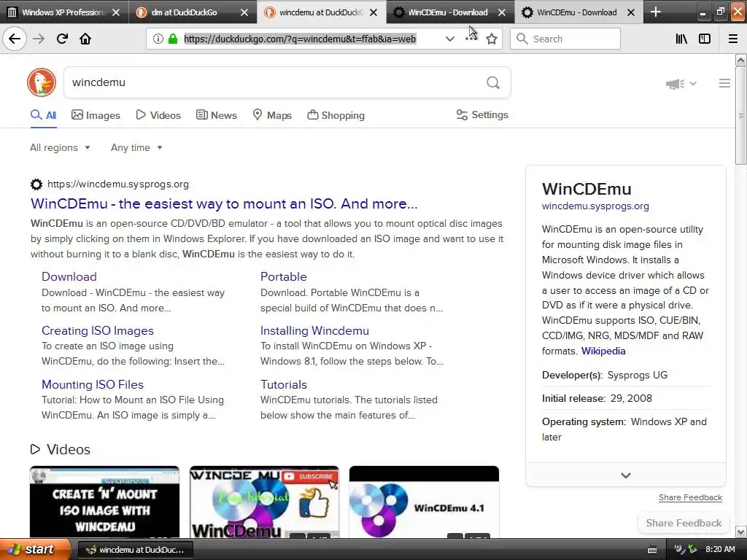Reload the current page

point(62,39)
